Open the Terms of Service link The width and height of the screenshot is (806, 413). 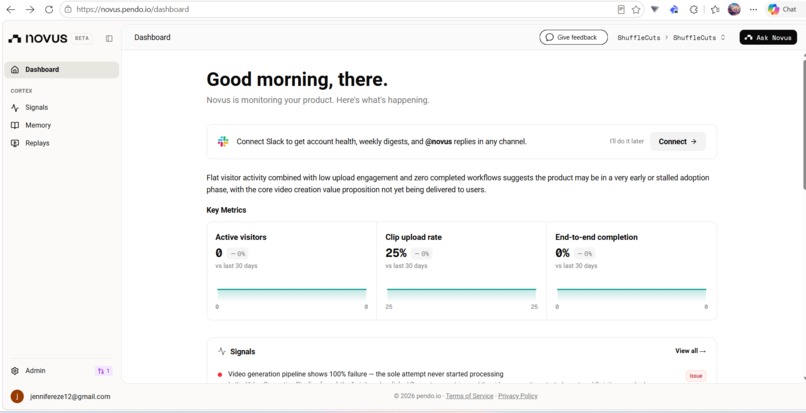469,396
